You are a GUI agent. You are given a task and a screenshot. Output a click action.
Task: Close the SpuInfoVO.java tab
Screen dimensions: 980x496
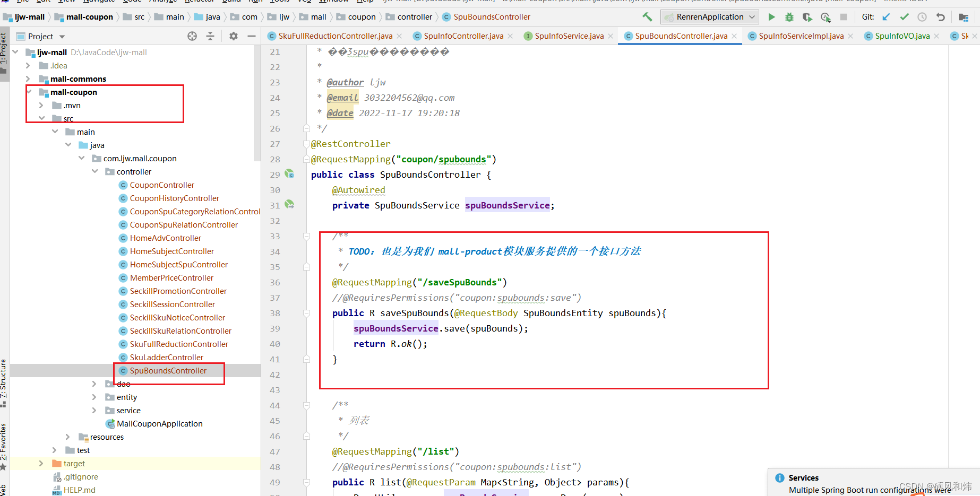[x=936, y=36]
